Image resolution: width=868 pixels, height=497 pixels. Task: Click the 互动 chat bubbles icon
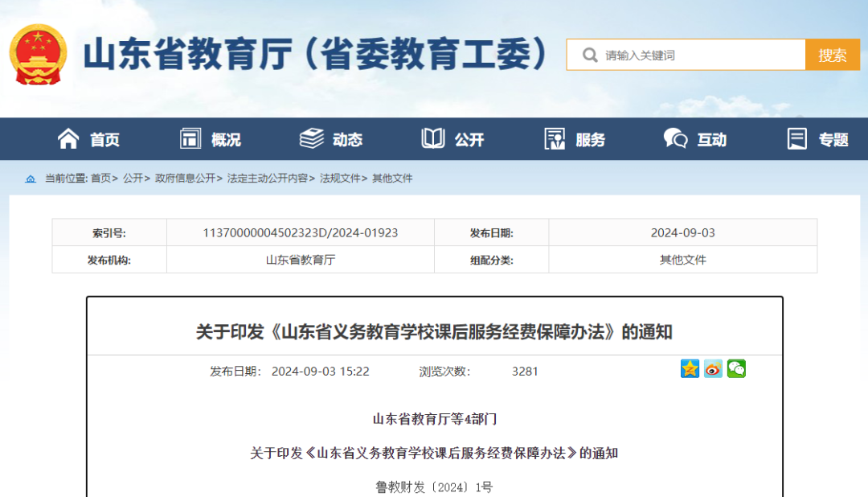(675, 138)
